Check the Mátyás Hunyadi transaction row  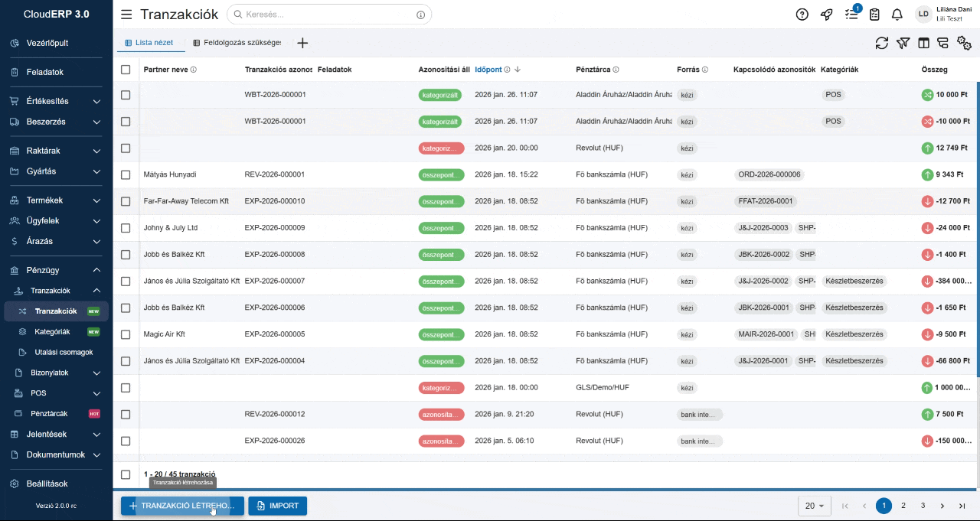[126, 174]
